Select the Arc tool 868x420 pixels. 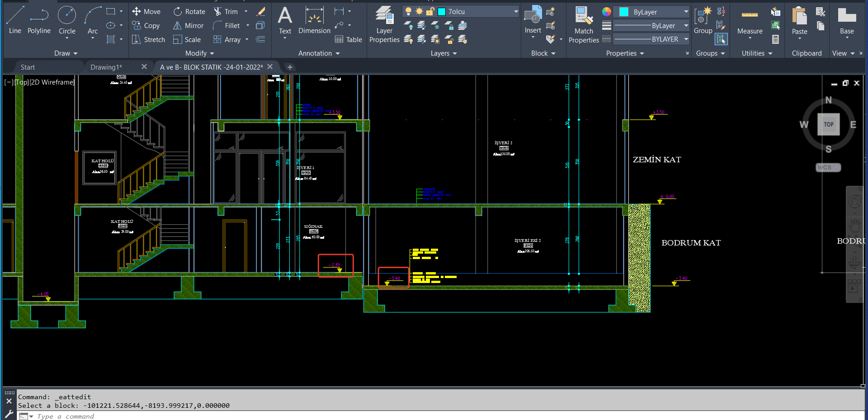tap(93, 20)
